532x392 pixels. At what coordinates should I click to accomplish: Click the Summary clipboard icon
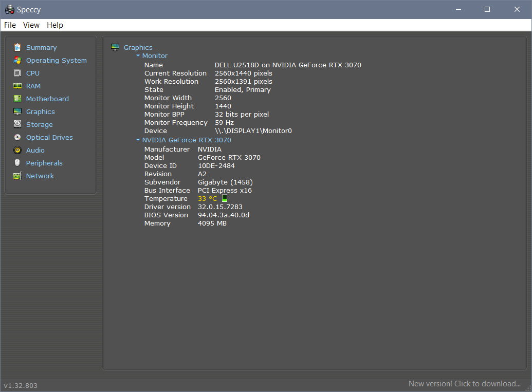[17, 47]
